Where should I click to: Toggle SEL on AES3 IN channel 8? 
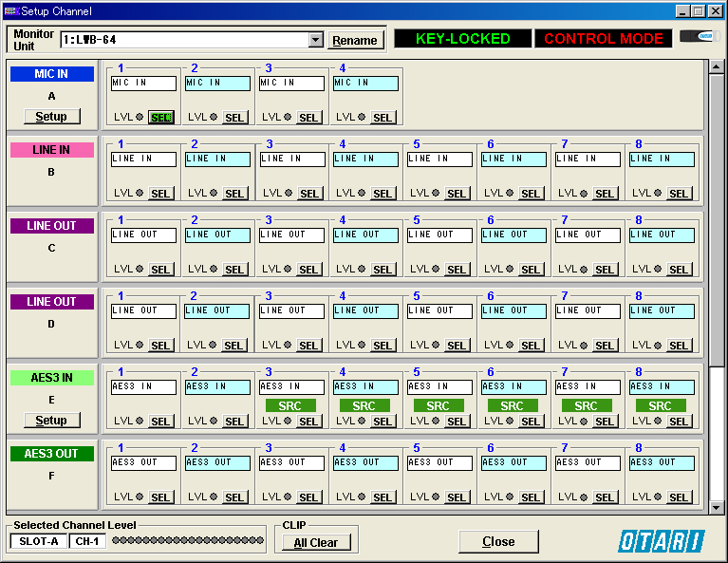(679, 422)
